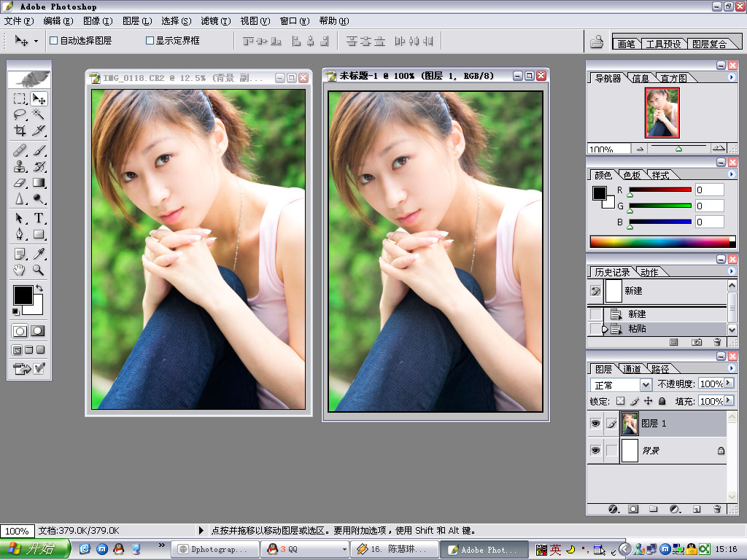Open opacity 不透明度 slider arrow
The image size is (747, 560).
tap(729, 384)
